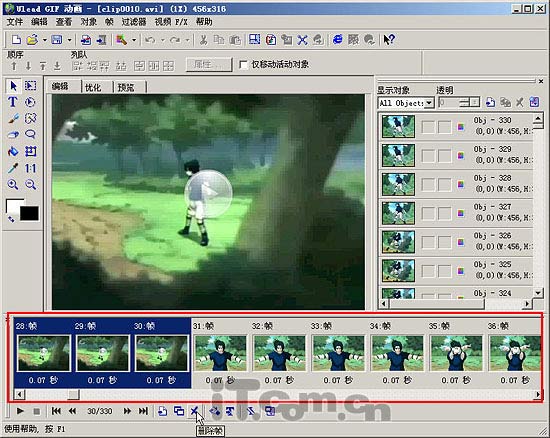Toggle visibility box of Obj - 330
550x438 pixels.
[x=428, y=127]
